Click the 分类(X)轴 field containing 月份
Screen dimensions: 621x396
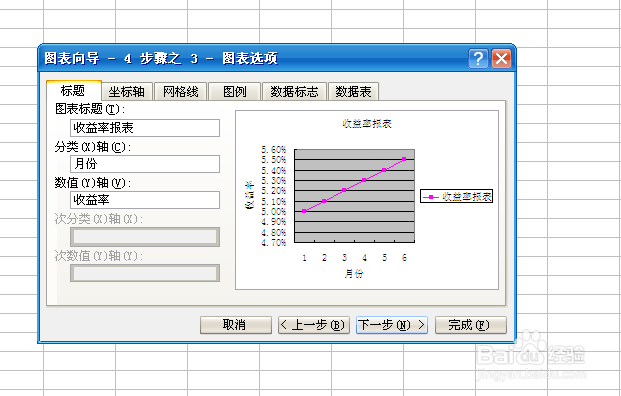(145, 164)
